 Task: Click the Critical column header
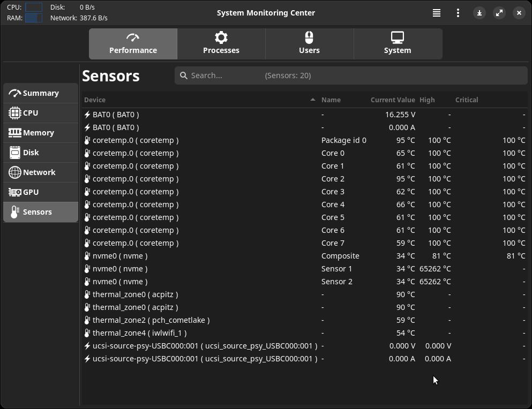point(467,100)
